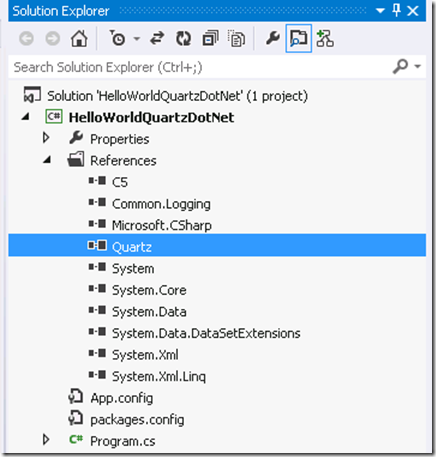
Task: Open the search options dropdown arrow
Action: click(417, 66)
